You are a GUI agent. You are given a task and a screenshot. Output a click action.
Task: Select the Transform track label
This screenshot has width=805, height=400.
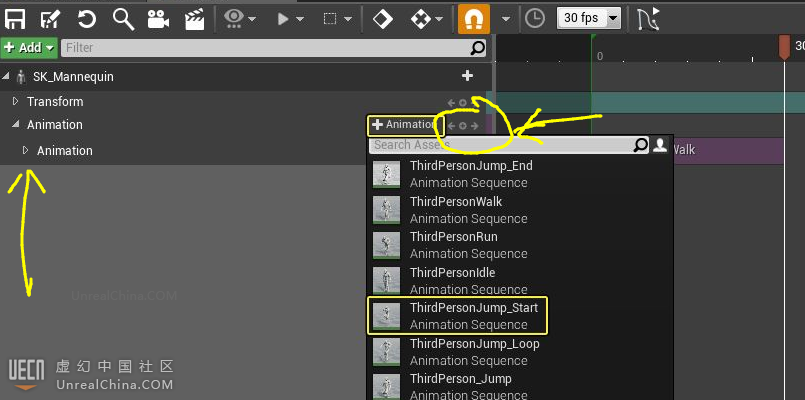tap(55, 102)
